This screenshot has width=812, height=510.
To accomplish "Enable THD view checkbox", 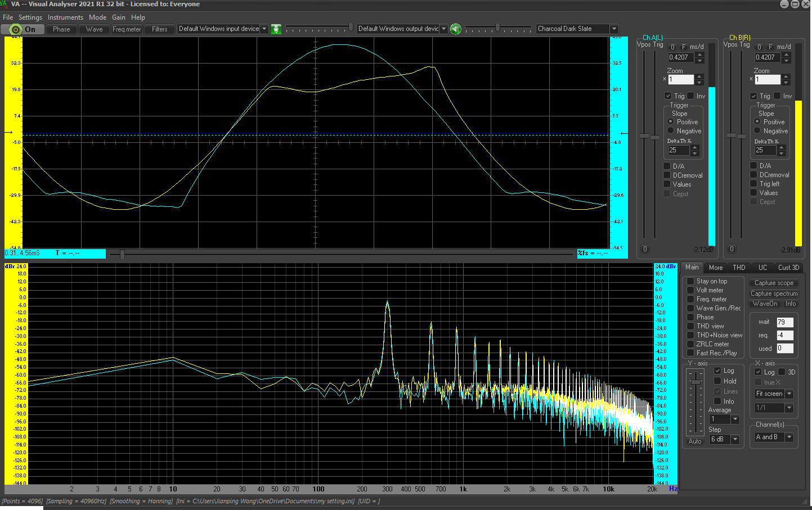I will coord(690,326).
